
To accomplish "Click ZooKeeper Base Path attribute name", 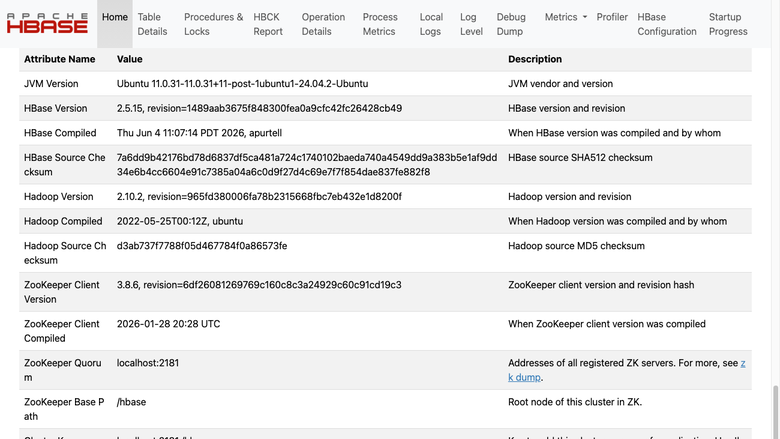I will coord(64,409).
